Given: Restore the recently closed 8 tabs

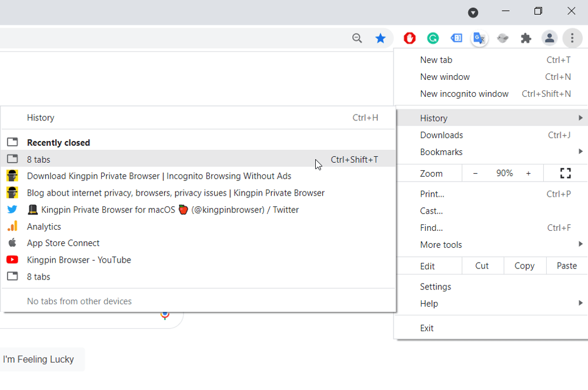Looking at the screenshot, I should coord(38,159).
